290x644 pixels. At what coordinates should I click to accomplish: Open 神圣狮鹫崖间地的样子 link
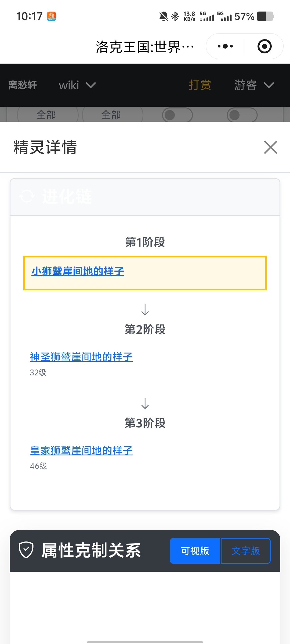pos(81,357)
